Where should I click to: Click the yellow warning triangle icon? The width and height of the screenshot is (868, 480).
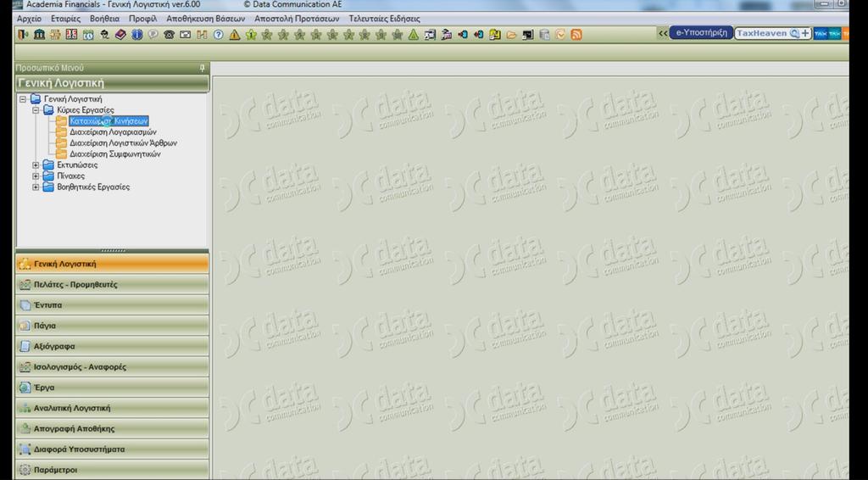point(235,34)
